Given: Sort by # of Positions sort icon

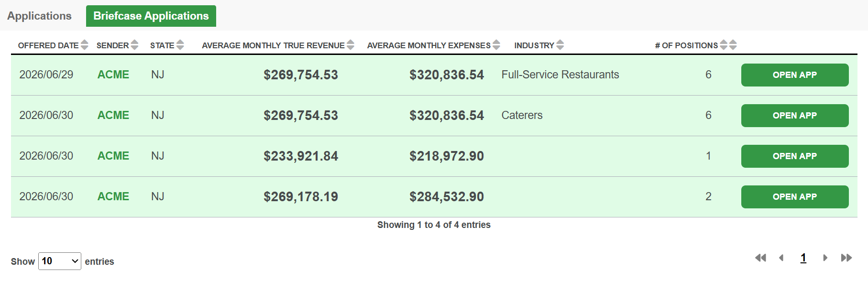Looking at the screenshot, I should (x=724, y=45).
